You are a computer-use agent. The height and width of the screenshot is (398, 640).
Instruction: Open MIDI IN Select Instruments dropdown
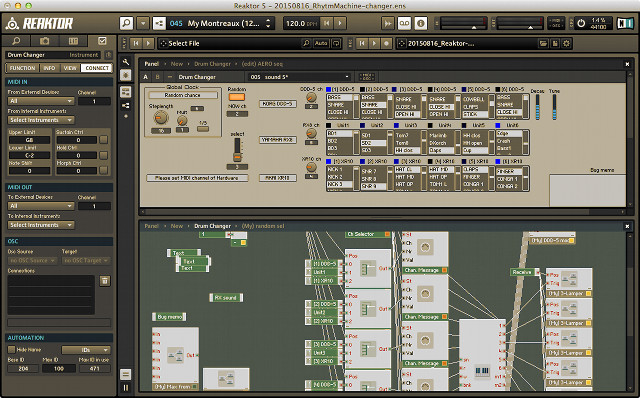pyautogui.click(x=40, y=120)
